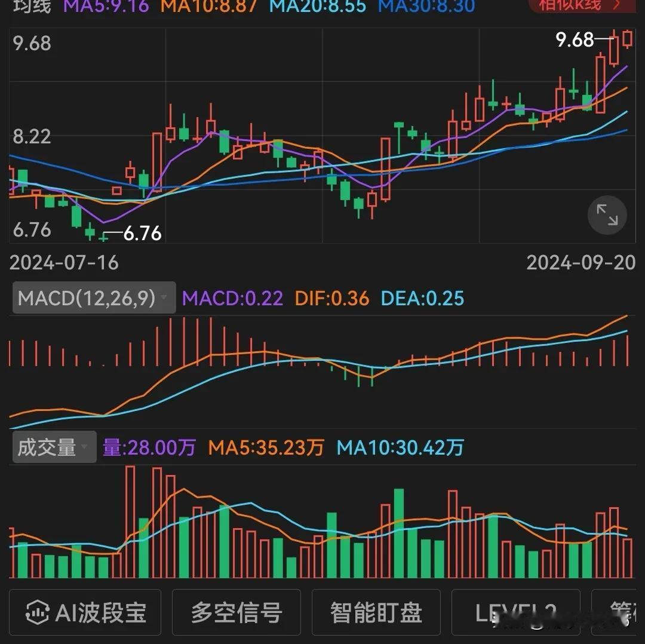Tap the 6.76 low price marker on chart
Screen dimensions: 645x644
(x=142, y=234)
